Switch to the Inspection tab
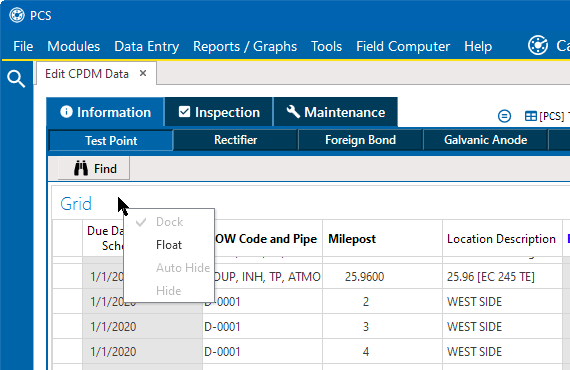570x370 pixels. pyautogui.click(x=219, y=112)
